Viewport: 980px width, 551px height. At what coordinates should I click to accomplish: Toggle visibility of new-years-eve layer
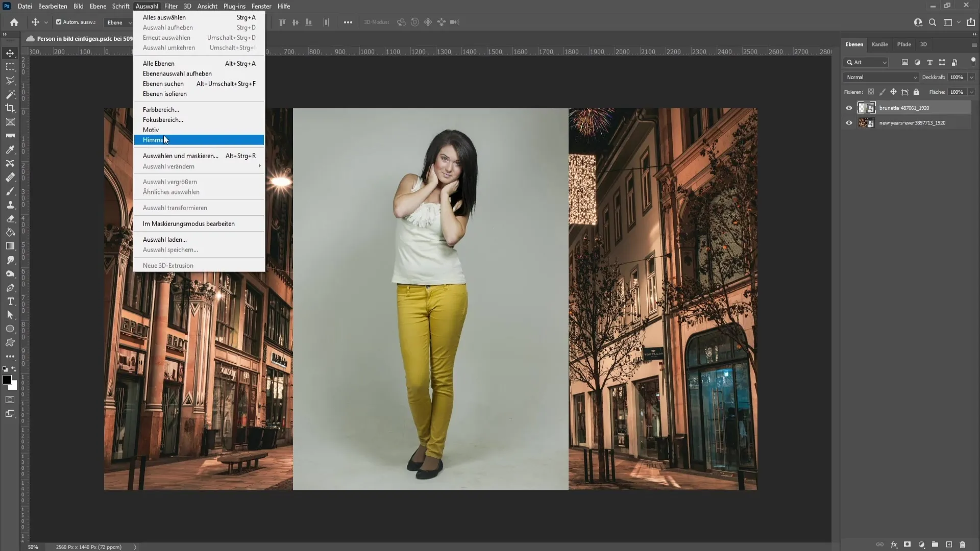849,122
